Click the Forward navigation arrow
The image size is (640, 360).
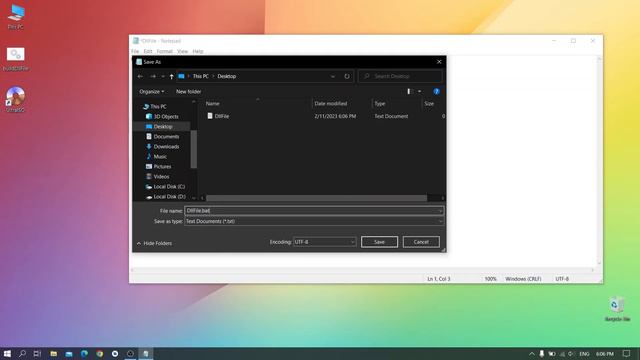pyautogui.click(x=153, y=76)
